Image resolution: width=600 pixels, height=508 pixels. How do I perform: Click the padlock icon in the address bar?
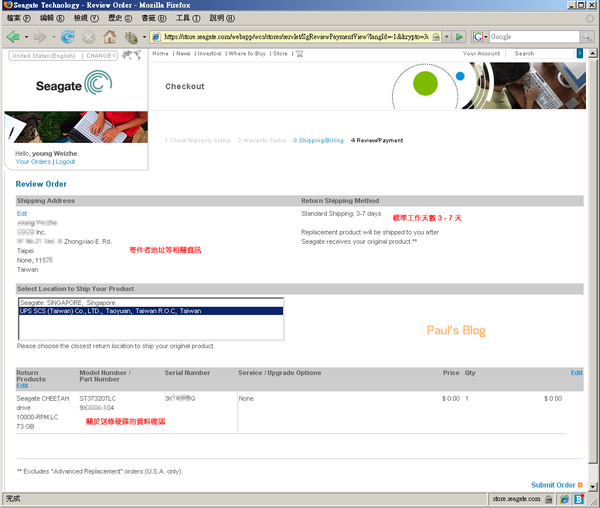coord(436,37)
